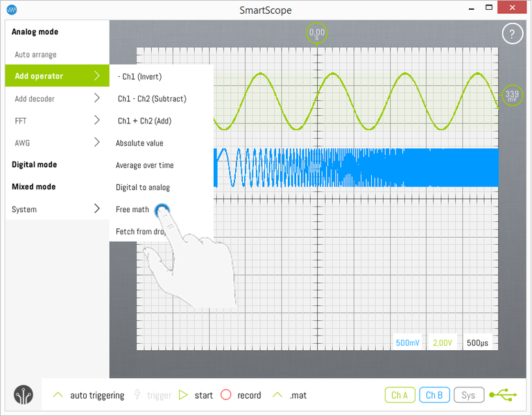Click the help question mark icon
Screen dimensions: 532x416
click(512, 34)
